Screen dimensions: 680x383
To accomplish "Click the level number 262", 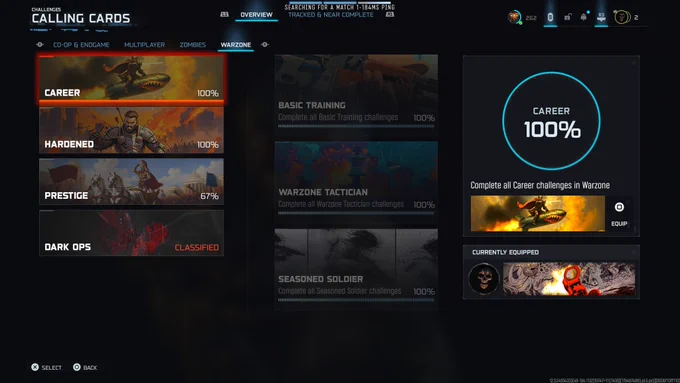I will (x=531, y=18).
